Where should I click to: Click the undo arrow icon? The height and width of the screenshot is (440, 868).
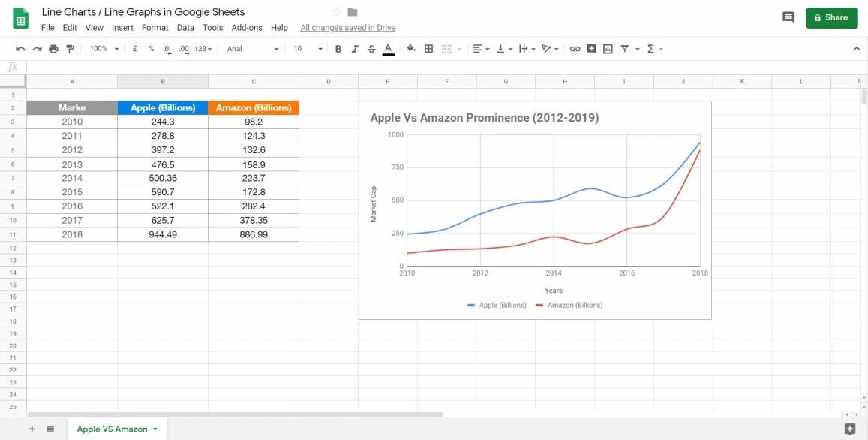tap(20, 49)
